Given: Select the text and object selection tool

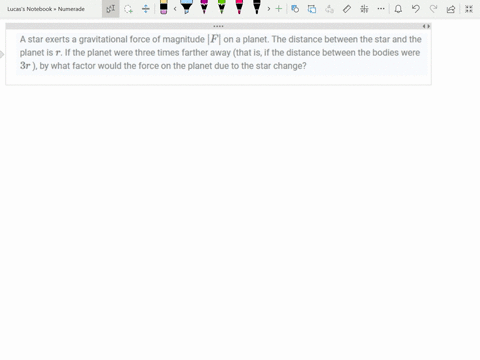Looking at the screenshot, I should pyautogui.click(x=111, y=9).
